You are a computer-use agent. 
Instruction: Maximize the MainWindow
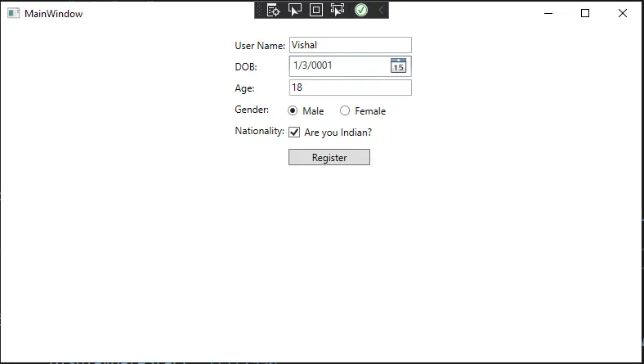[585, 13]
